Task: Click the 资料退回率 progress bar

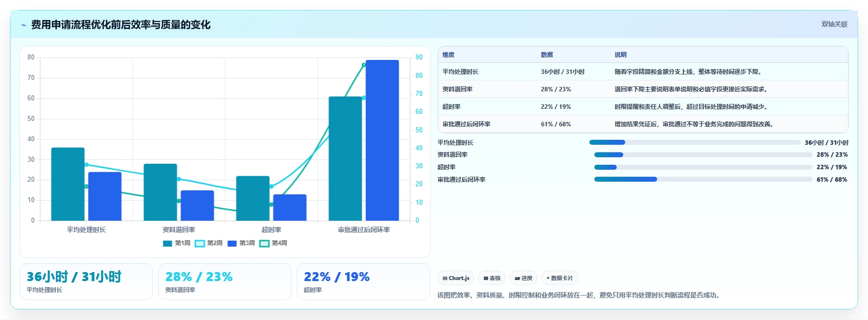Action: coord(703,155)
